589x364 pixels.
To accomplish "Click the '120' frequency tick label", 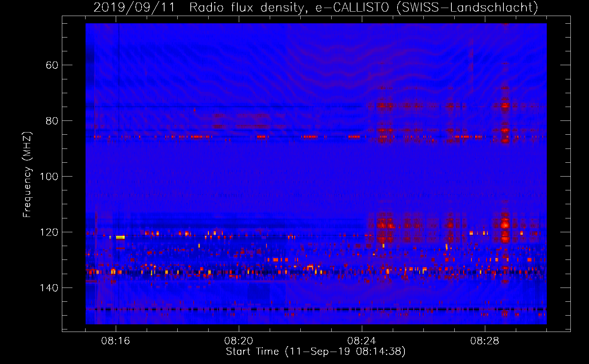I will tap(49, 232).
